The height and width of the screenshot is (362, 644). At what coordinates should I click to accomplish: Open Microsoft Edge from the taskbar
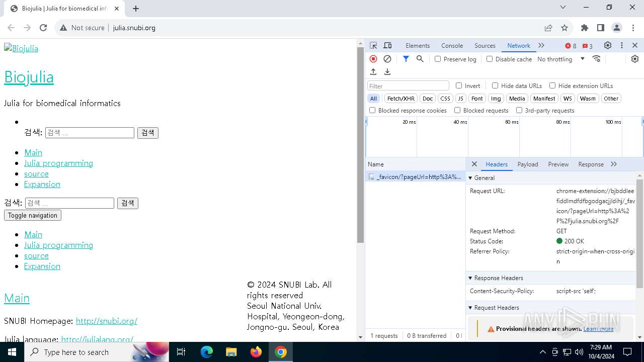(207, 352)
